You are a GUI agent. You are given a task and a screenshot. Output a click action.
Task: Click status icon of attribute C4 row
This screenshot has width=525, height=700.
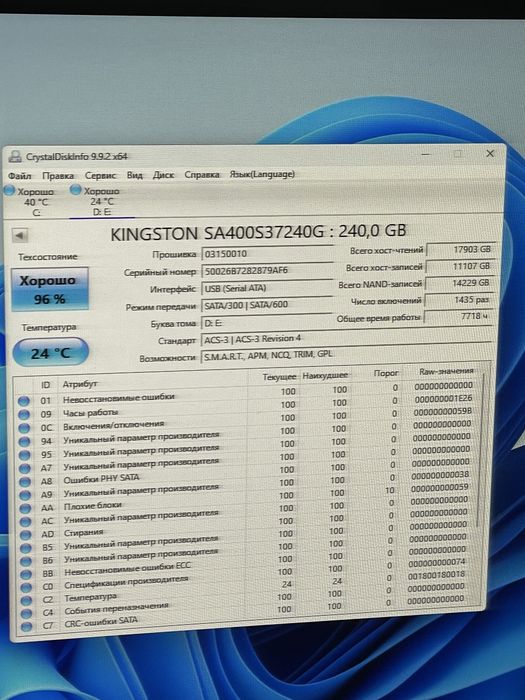27,613
